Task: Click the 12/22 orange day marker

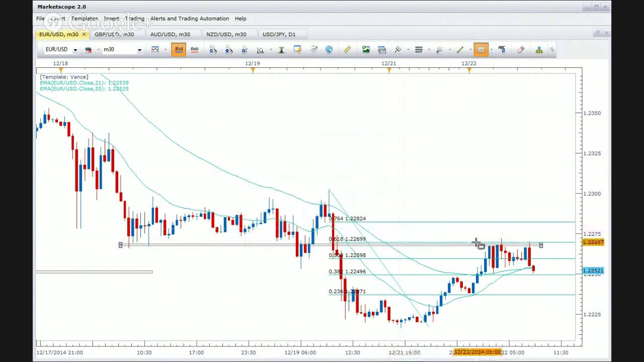Action: pyautogui.click(x=469, y=70)
